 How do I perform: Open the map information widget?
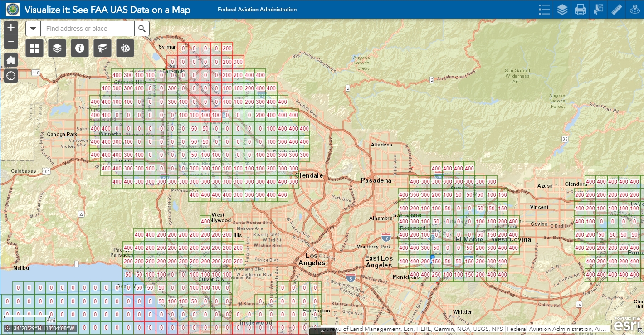point(80,48)
